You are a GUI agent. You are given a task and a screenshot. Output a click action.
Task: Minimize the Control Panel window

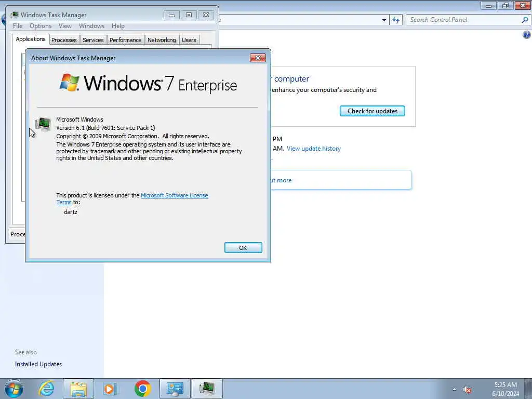488,5
